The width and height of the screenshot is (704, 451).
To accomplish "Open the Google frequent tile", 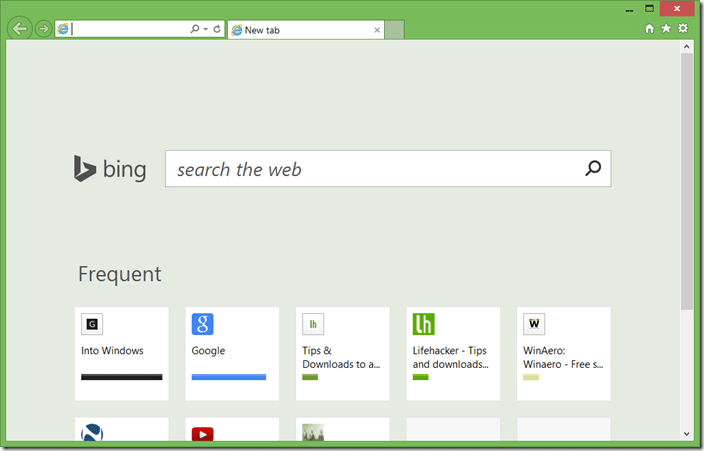I will pos(232,354).
